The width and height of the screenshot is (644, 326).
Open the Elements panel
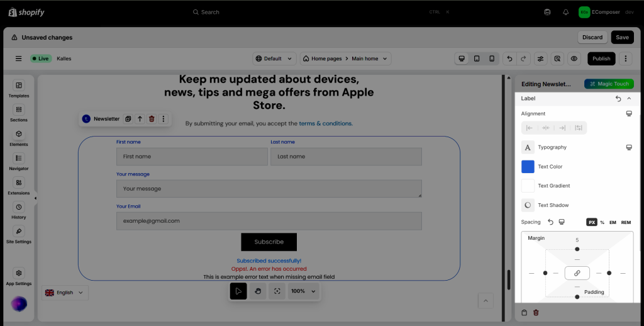(19, 137)
